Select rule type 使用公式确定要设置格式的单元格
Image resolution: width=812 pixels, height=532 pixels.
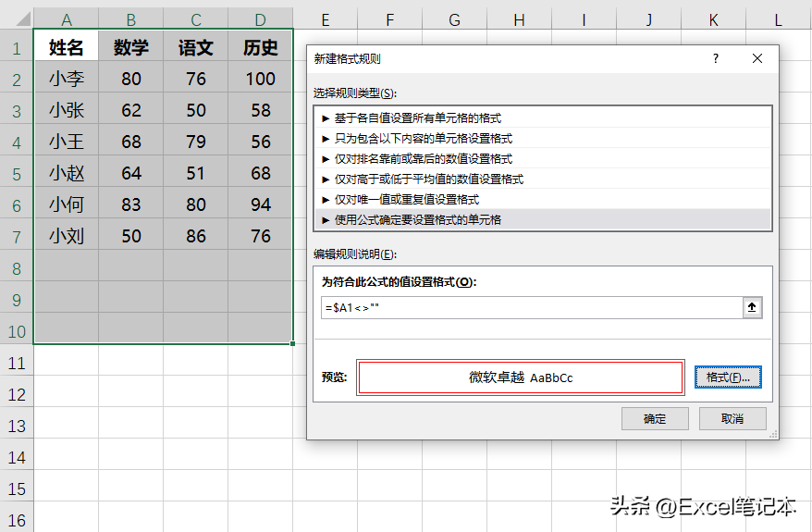pos(543,219)
